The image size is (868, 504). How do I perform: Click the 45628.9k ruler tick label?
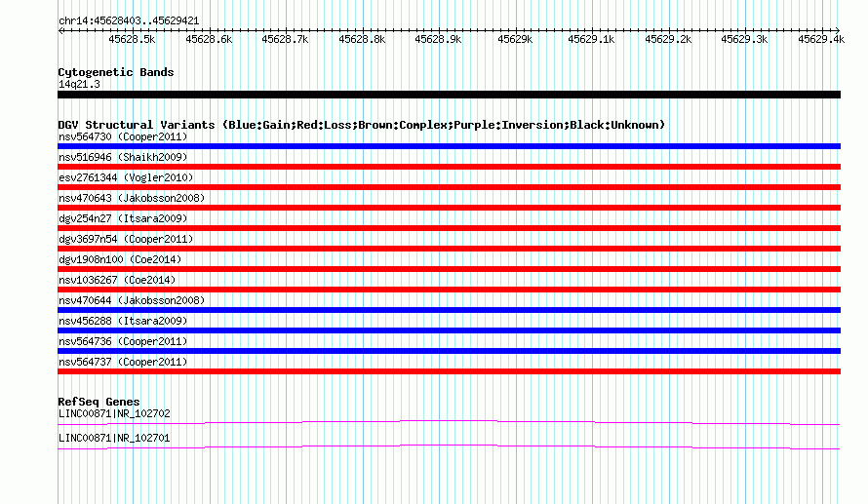tap(438, 39)
